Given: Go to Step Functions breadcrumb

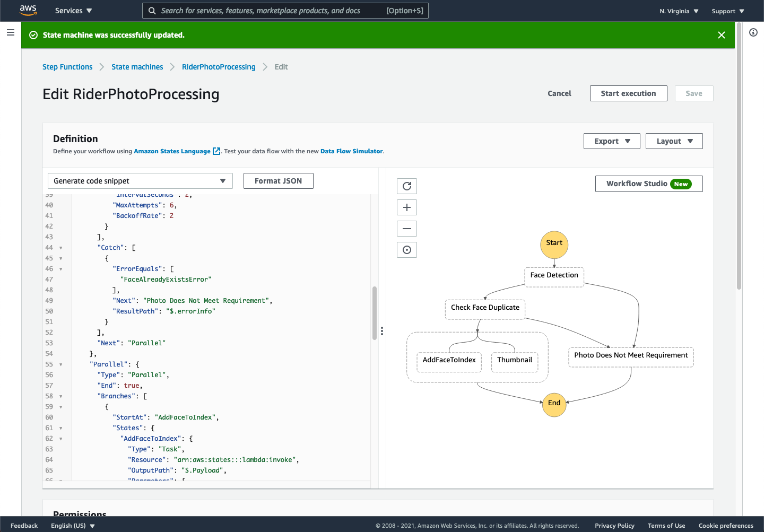Looking at the screenshot, I should (67, 67).
